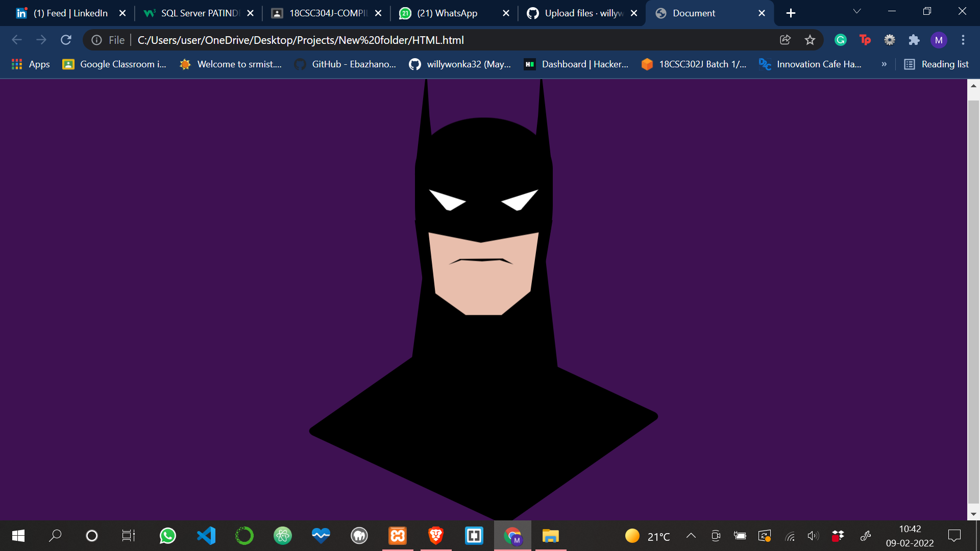Open Brave browser from the taskbar

[435, 536]
